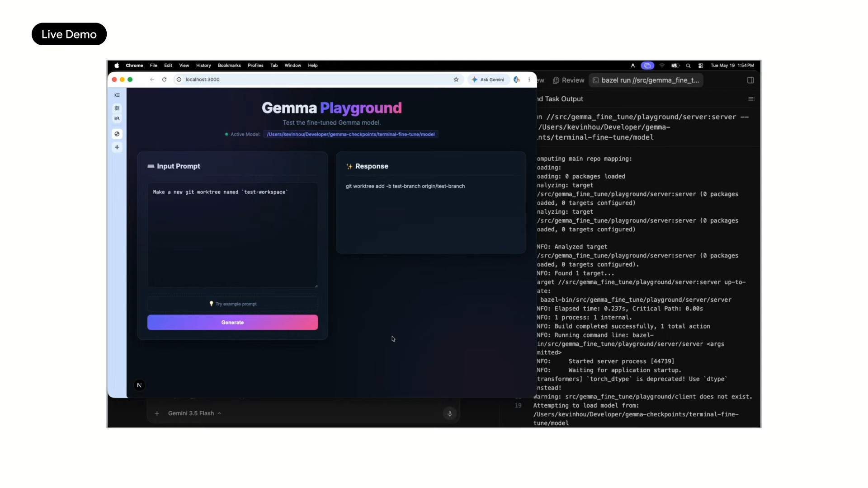The height and width of the screenshot is (488, 868).
Task: Click the Active Model path link
Action: (351, 134)
